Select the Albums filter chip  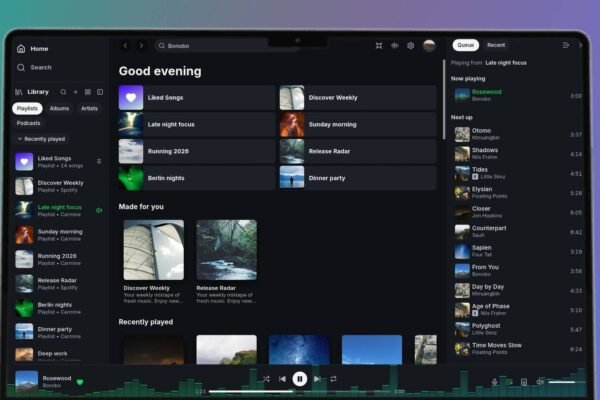[59, 109]
